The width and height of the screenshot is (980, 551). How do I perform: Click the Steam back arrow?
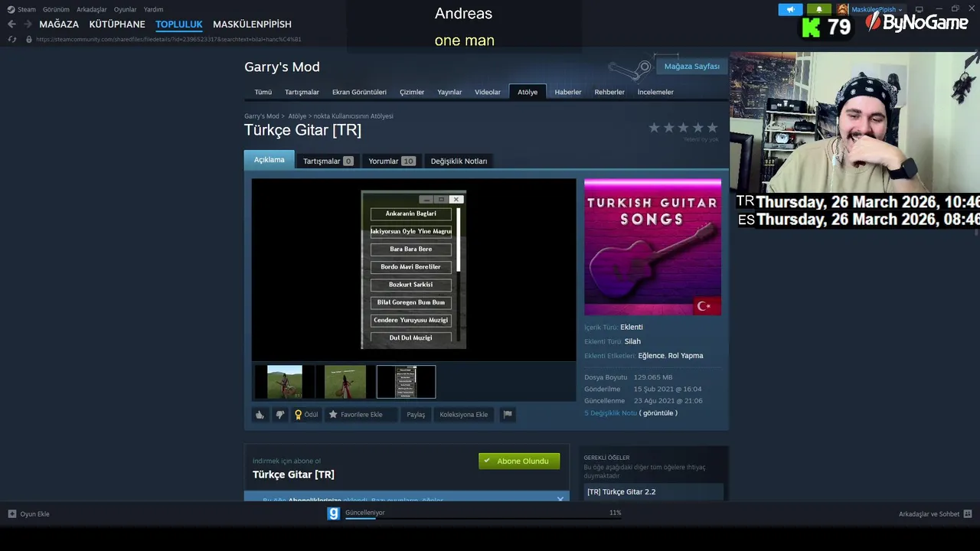pos(11,24)
